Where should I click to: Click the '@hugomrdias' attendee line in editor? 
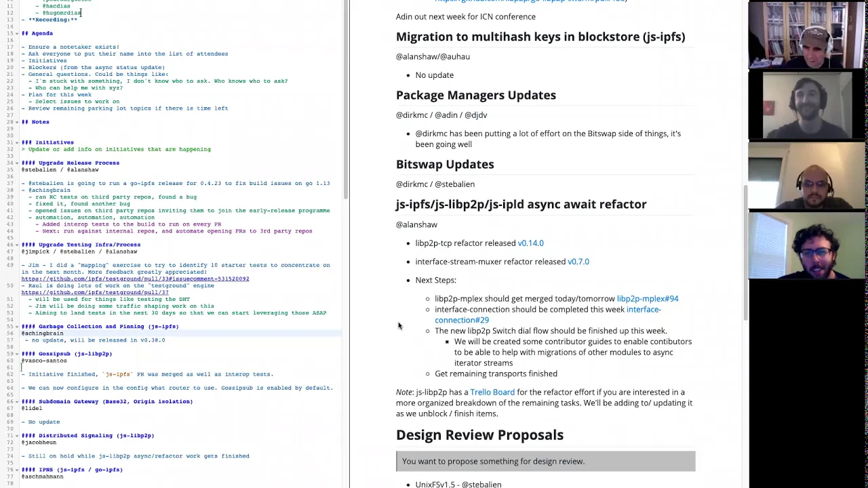point(58,13)
